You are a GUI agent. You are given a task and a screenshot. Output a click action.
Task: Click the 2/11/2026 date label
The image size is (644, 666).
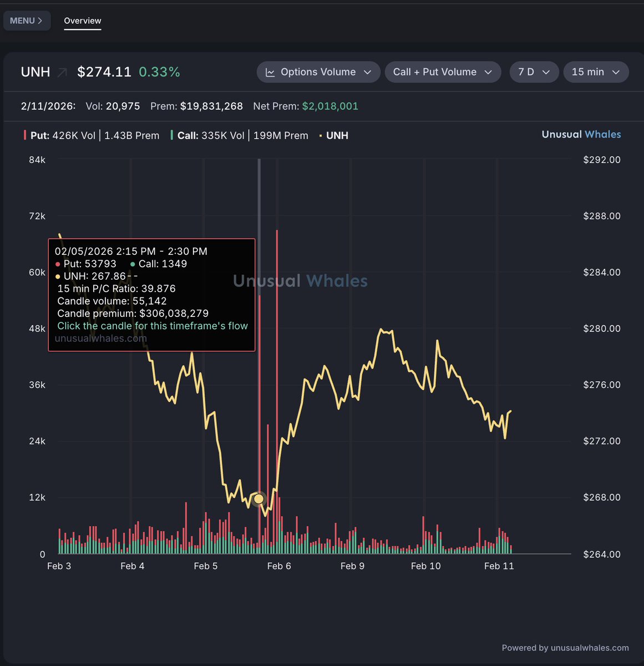tap(48, 106)
